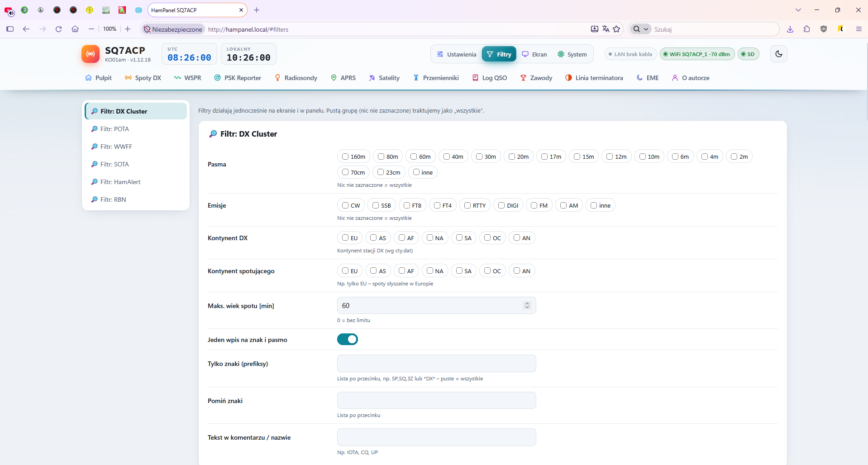Viewport: 868px width, 465px height.
Task: Open Filtr: POTA in sidebar
Action: point(136,129)
